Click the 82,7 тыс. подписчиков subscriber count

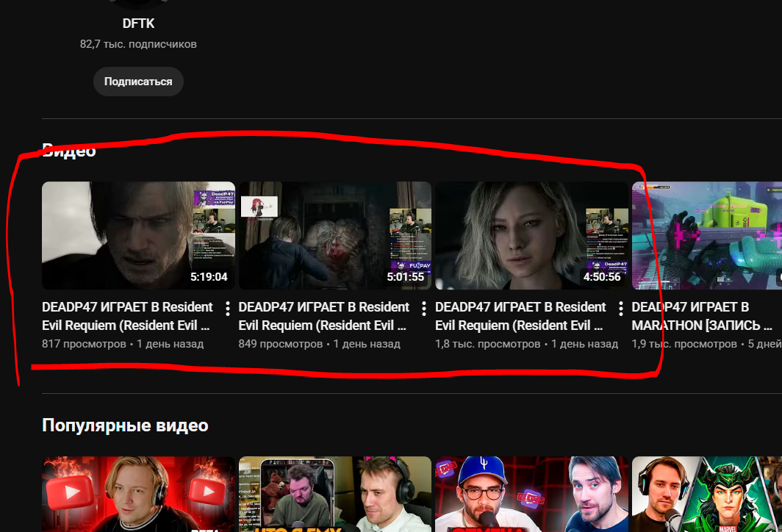138,44
